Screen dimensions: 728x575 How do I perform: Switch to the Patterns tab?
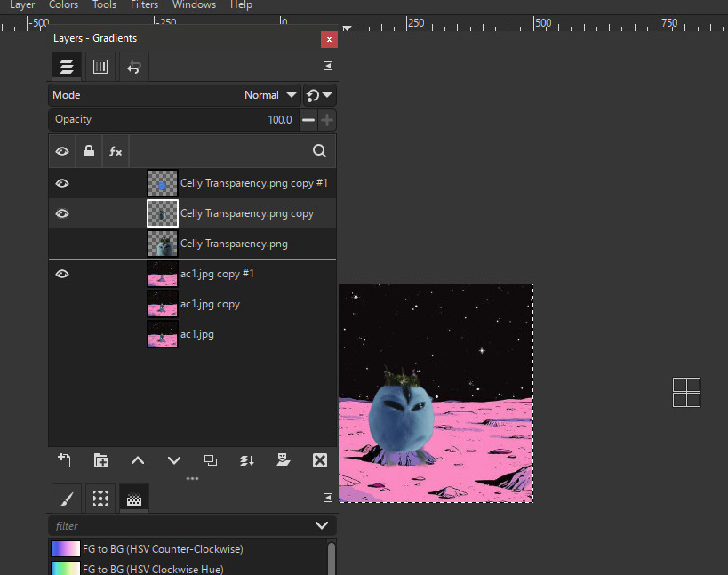click(x=100, y=499)
